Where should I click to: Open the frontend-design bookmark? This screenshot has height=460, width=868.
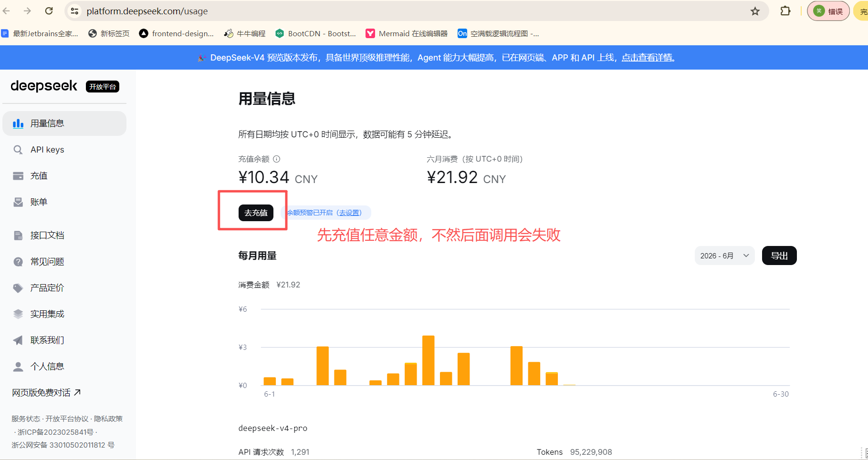177,33
